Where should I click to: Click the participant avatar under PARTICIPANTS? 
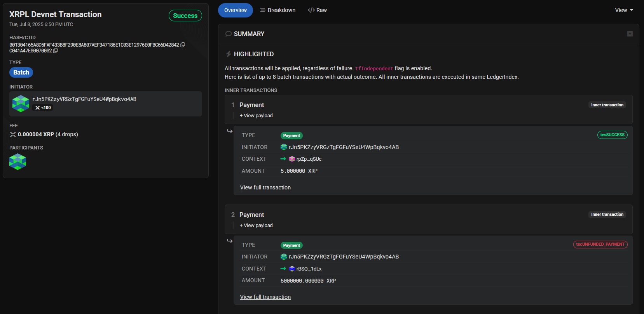(x=17, y=162)
